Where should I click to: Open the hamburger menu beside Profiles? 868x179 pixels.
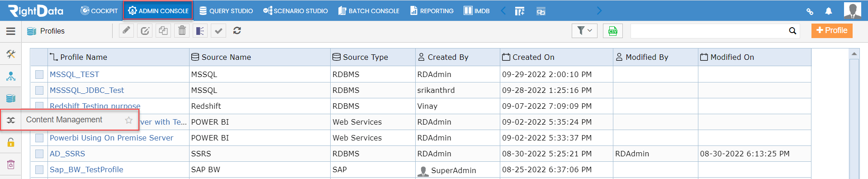[x=11, y=31]
